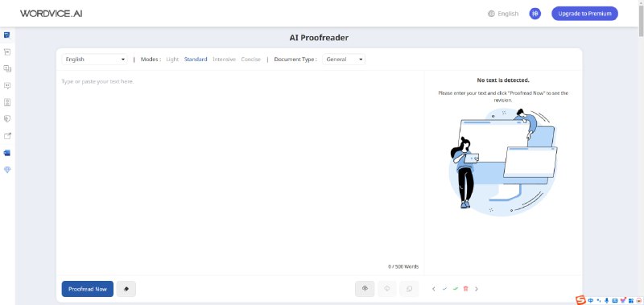Screen dimensions: 644x305
Task: Choose the Standard mode tab
Action: click(196, 59)
